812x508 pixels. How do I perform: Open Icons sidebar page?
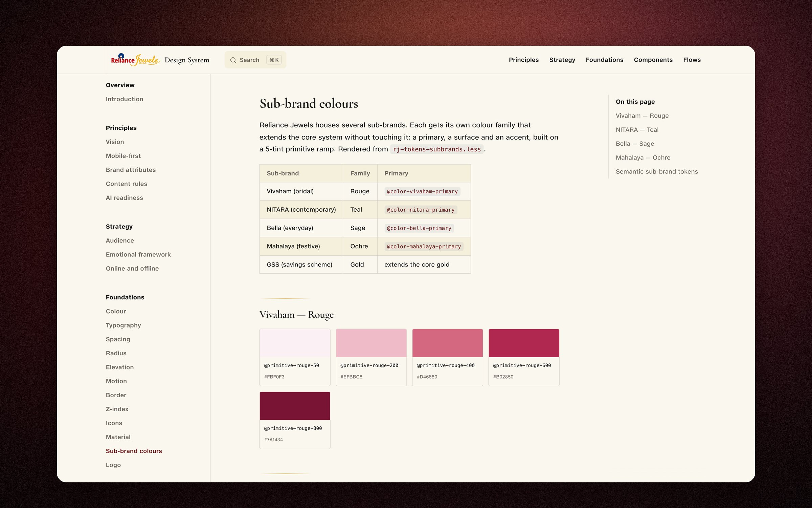[114, 423]
